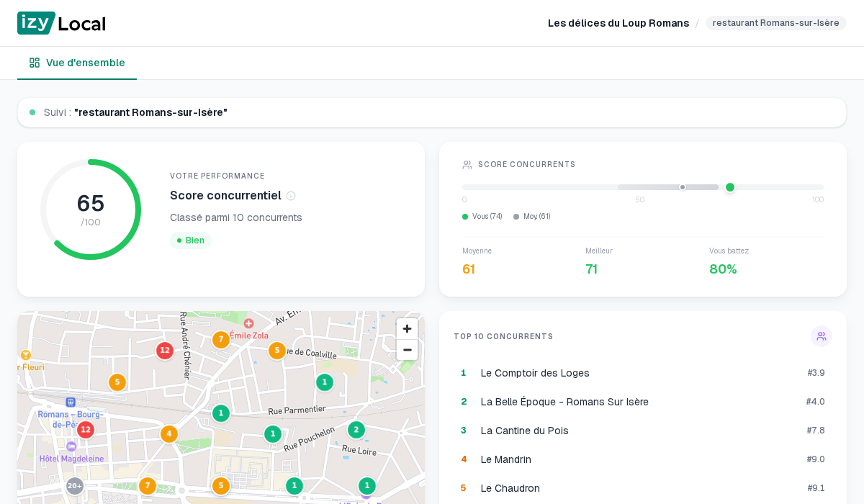Click the green score dot on competitor slider
The height and width of the screenshot is (504, 864).
pos(730,187)
